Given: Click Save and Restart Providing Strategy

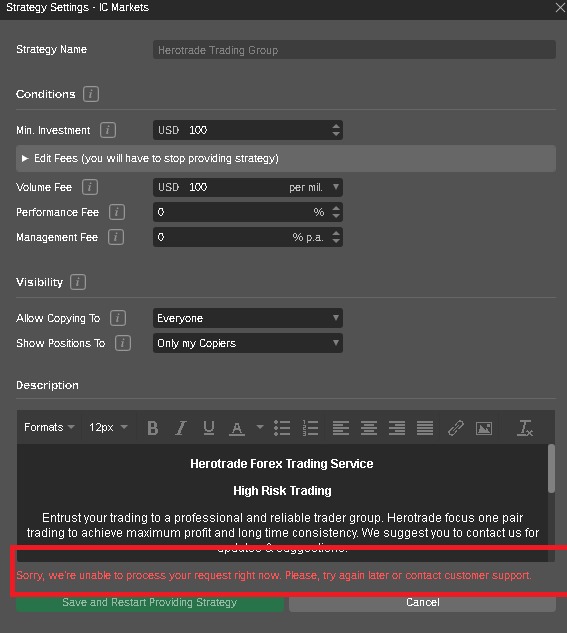Looking at the screenshot, I should 150,602.
